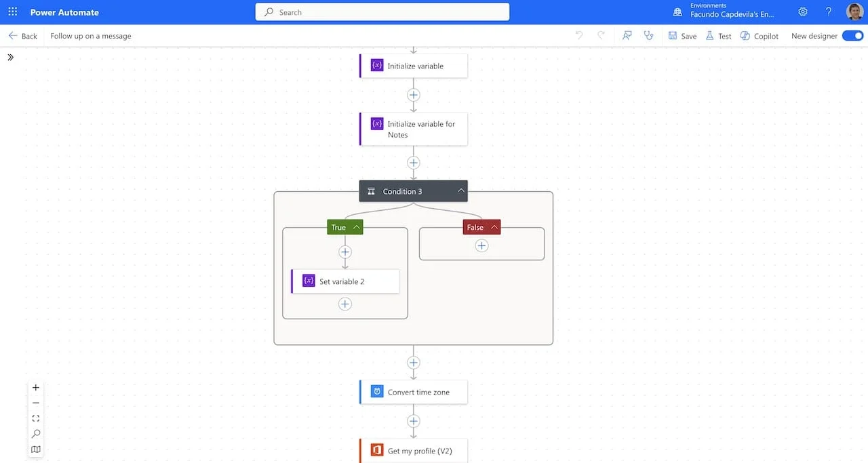Collapse the False branch
The image size is (868, 463).
click(x=494, y=227)
